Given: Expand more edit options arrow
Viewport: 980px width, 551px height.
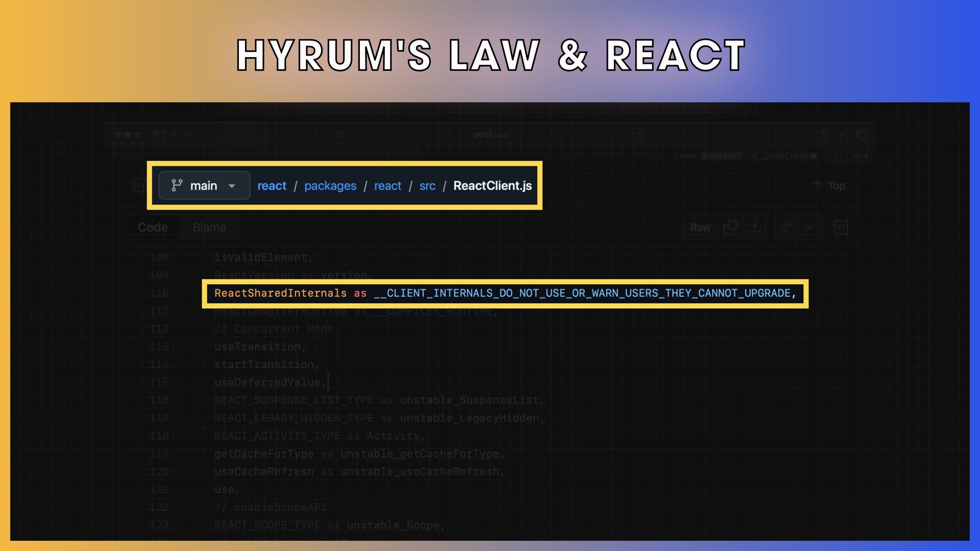Looking at the screenshot, I should [810, 228].
